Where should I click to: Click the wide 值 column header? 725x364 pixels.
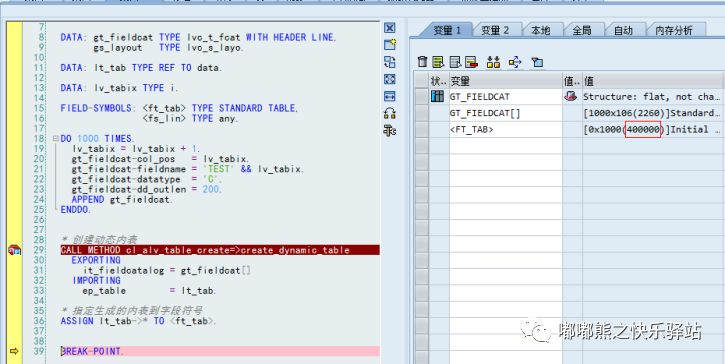pyautogui.click(x=653, y=81)
